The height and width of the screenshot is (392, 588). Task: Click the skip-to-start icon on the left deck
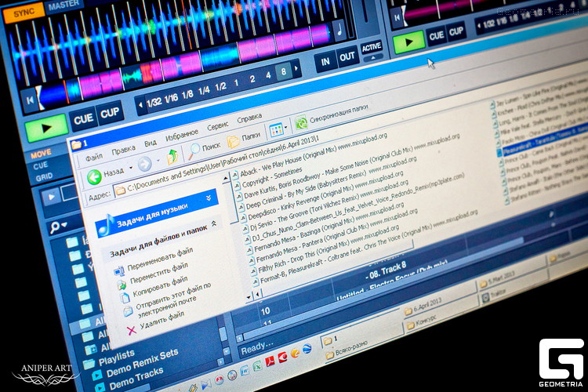click(30, 100)
